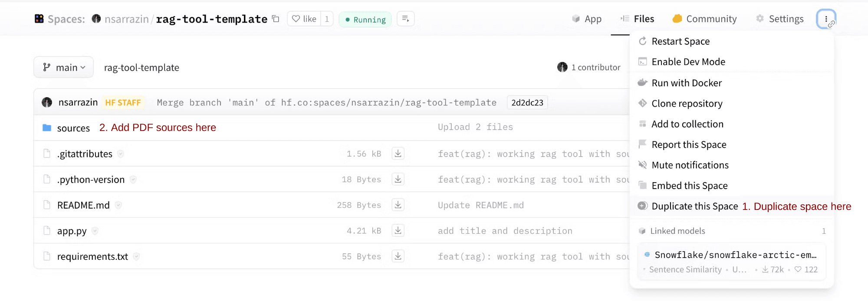Click the Running status badge
The image size is (868, 301).
365,20
